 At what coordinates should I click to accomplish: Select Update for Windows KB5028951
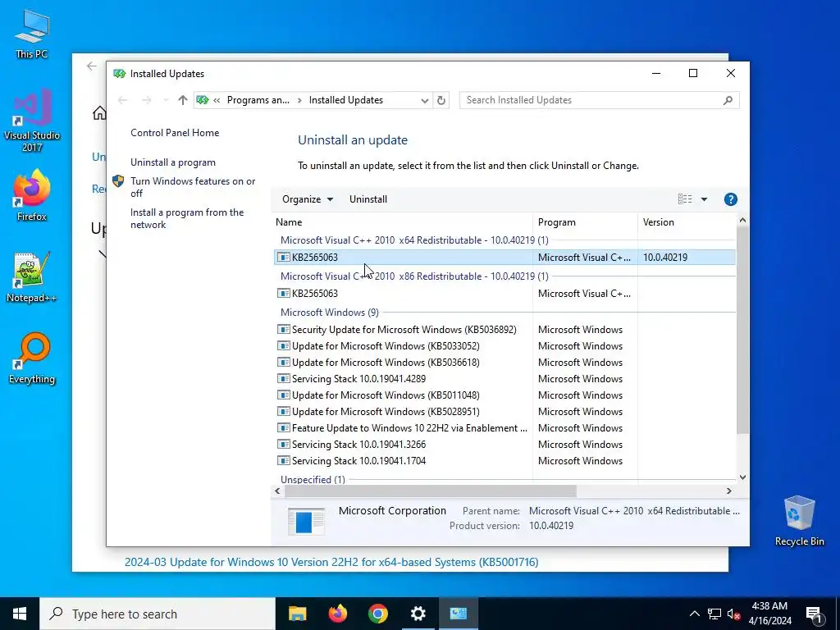coord(504,412)
